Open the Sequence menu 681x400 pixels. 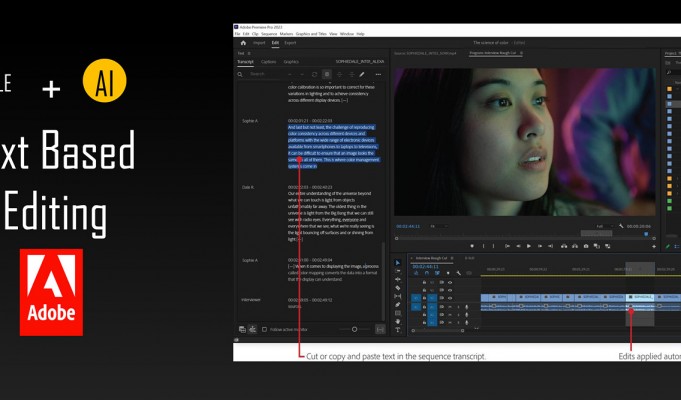269,34
